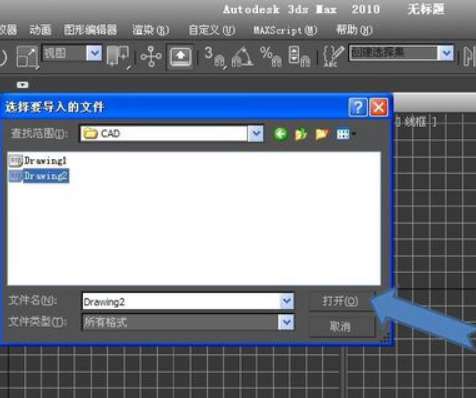The image size is (476, 398).
Task: Expand the file type 所有格式 dropdown
Action: 286,322
